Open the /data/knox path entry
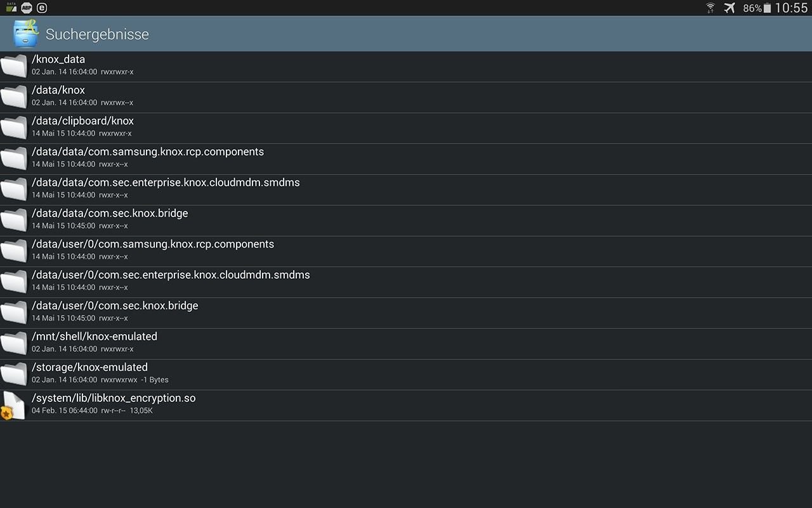Screen dimensions: 812x508 pos(58,90)
